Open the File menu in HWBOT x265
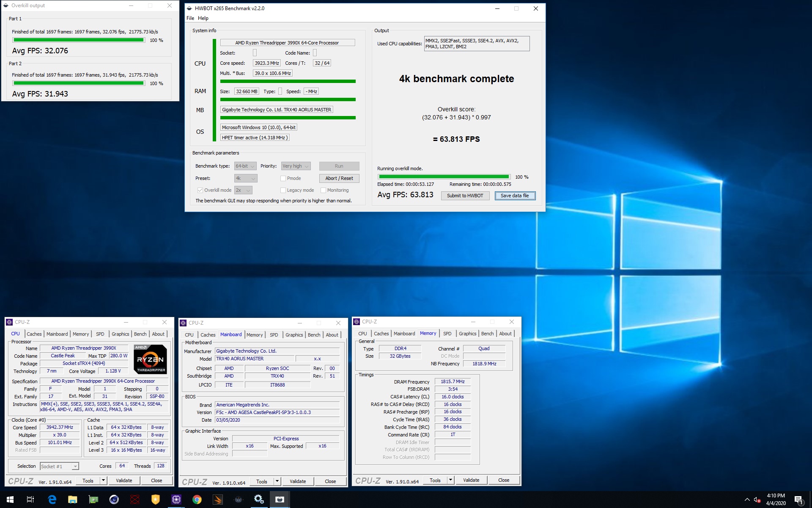The image size is (812, 508). (190, 18)
